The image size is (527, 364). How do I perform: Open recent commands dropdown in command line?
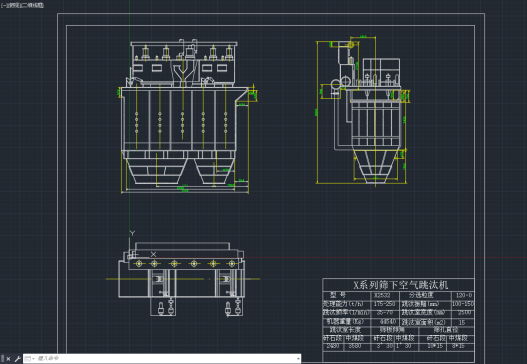coord(30,359)
